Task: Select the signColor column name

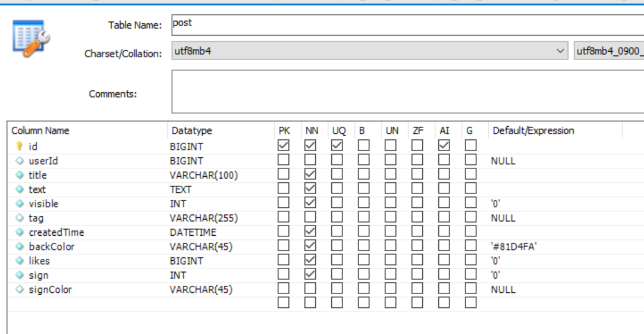Action: [x=50, y=289]
